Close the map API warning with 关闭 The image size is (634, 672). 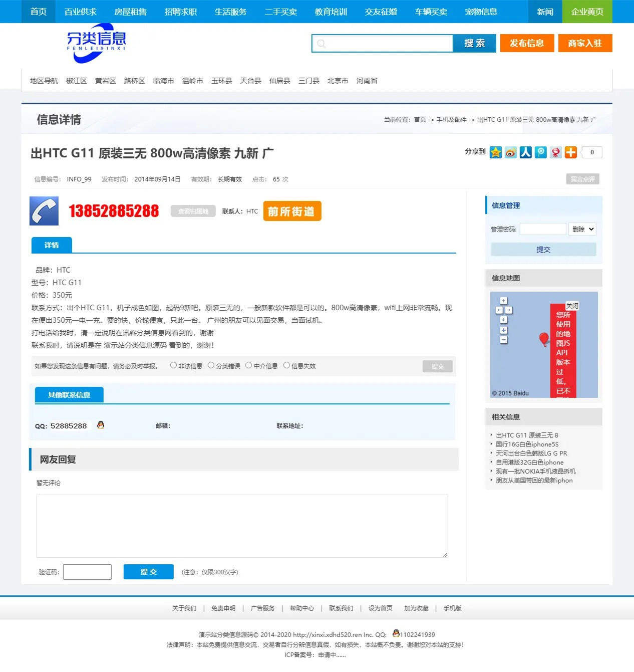[x=572, y=306]
